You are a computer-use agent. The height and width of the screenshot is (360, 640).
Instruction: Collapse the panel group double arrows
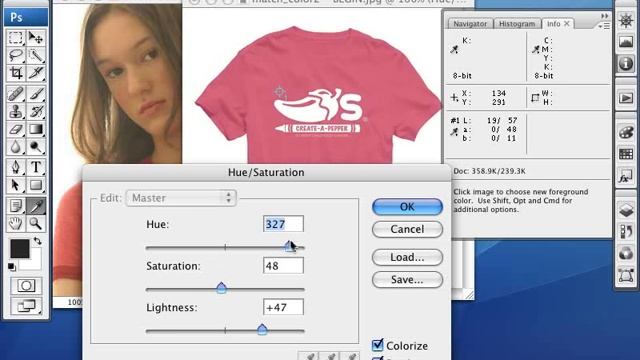point(604,16)
